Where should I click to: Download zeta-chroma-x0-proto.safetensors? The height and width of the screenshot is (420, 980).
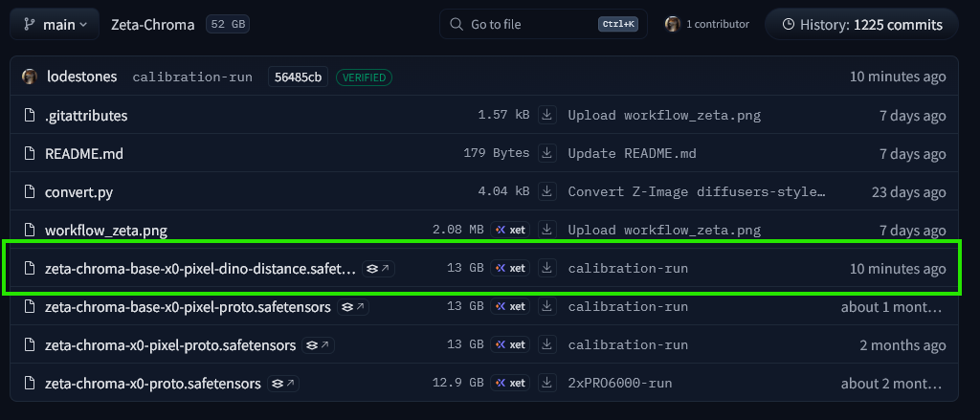547,382
